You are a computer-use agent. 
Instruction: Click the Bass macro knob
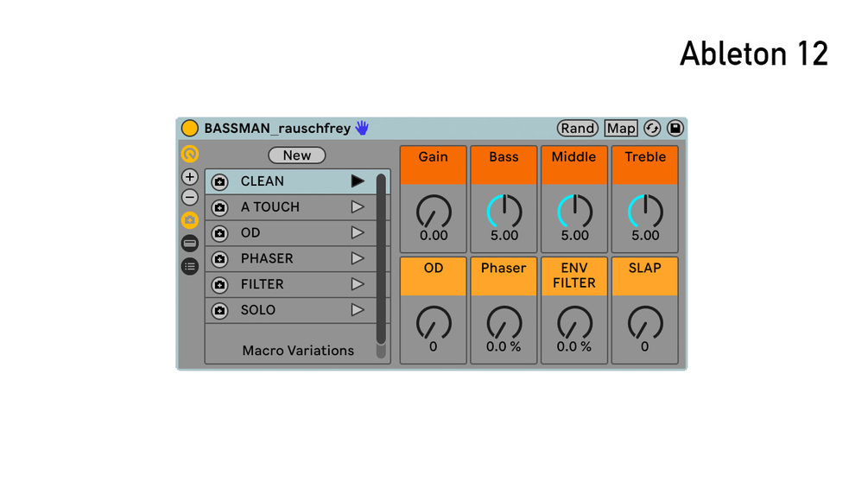[504, 212]
